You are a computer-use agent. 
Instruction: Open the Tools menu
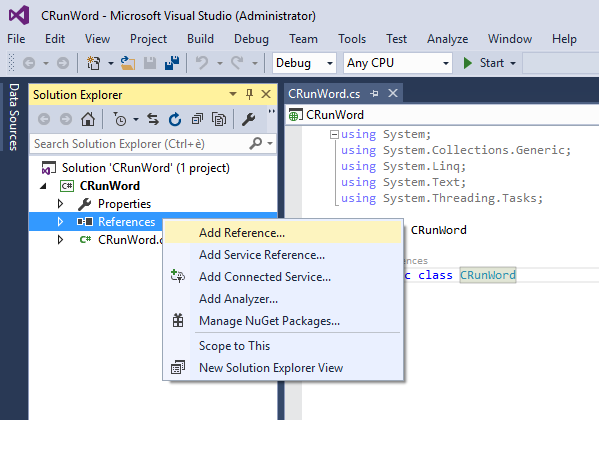[351, 39]
